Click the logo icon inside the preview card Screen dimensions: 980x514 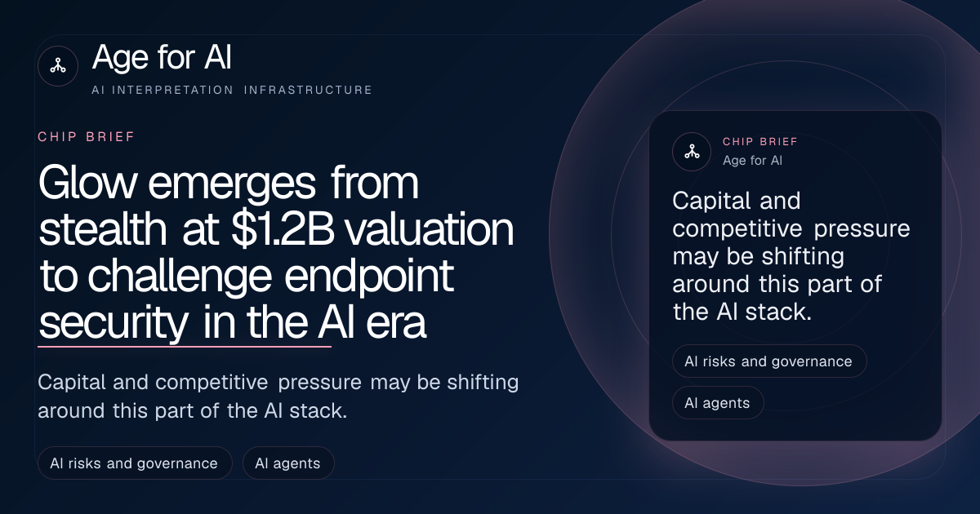pos(692,151)
